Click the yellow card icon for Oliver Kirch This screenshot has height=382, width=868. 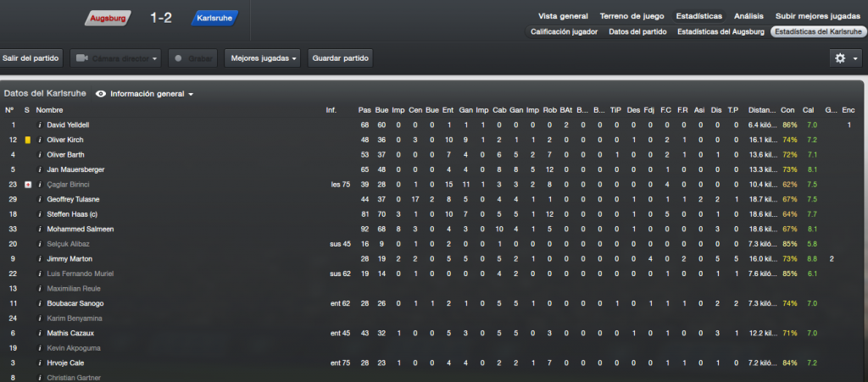[x=28, y=140]
